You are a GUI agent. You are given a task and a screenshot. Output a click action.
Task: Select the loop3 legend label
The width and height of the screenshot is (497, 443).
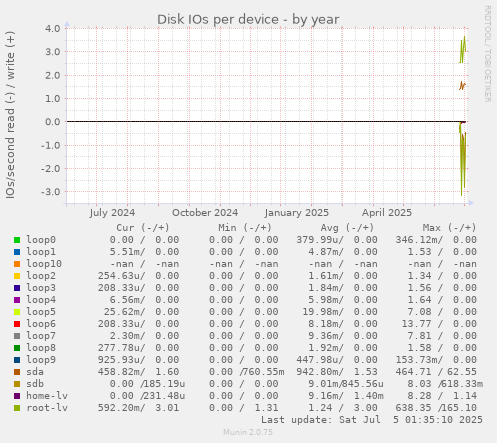(x=41, y=288)
